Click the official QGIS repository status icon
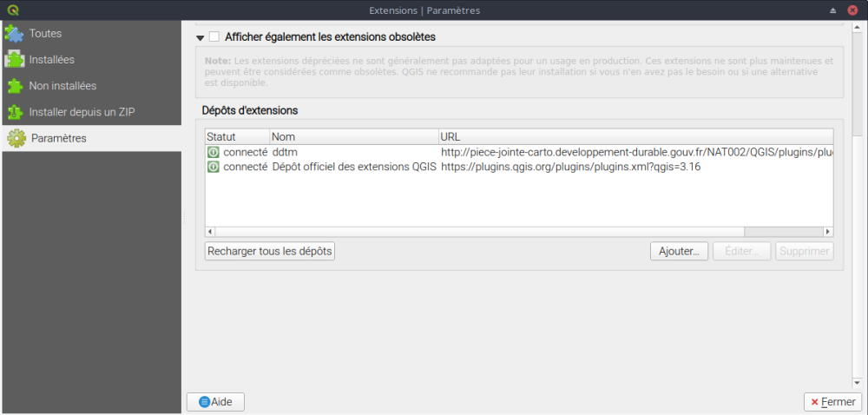Image resolution: width=868 pixels, height=415 pixels. pyautogui.click(x=214, y=167)
